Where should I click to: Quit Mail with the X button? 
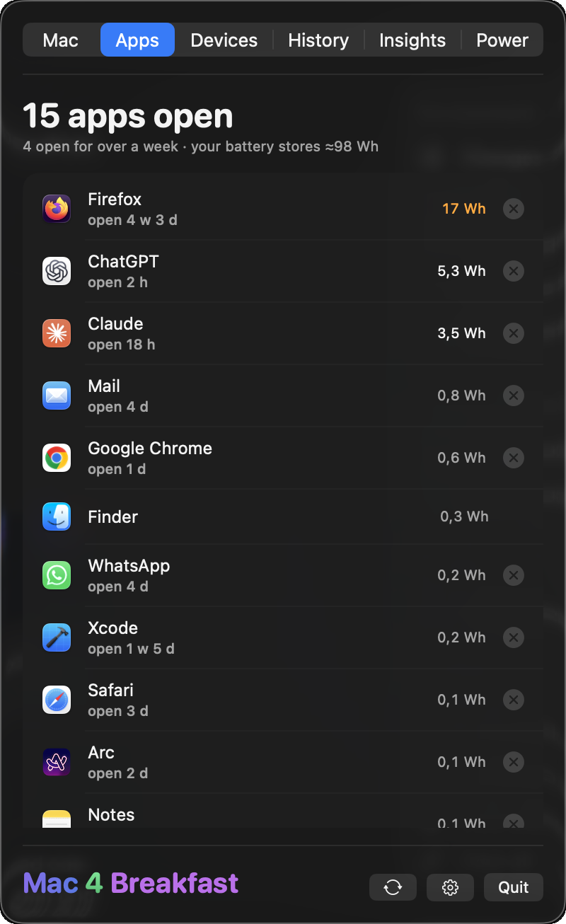coord(514,395)
